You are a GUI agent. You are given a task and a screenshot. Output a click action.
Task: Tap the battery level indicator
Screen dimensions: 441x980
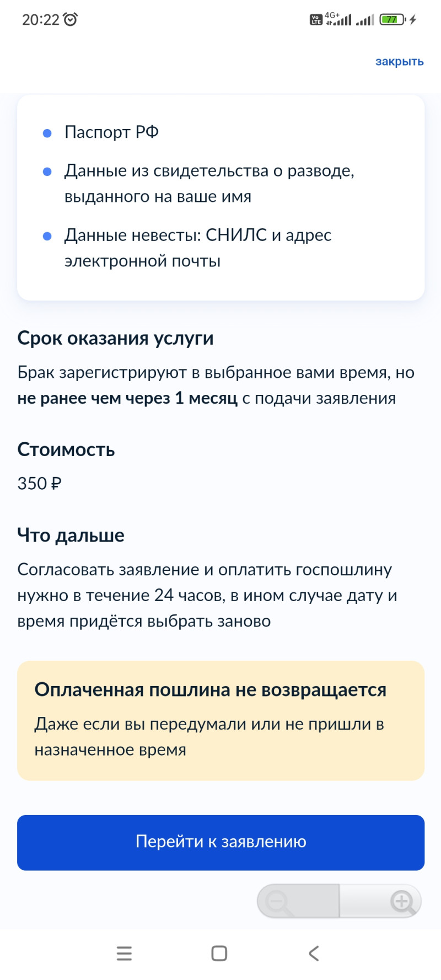coord(392,20)
